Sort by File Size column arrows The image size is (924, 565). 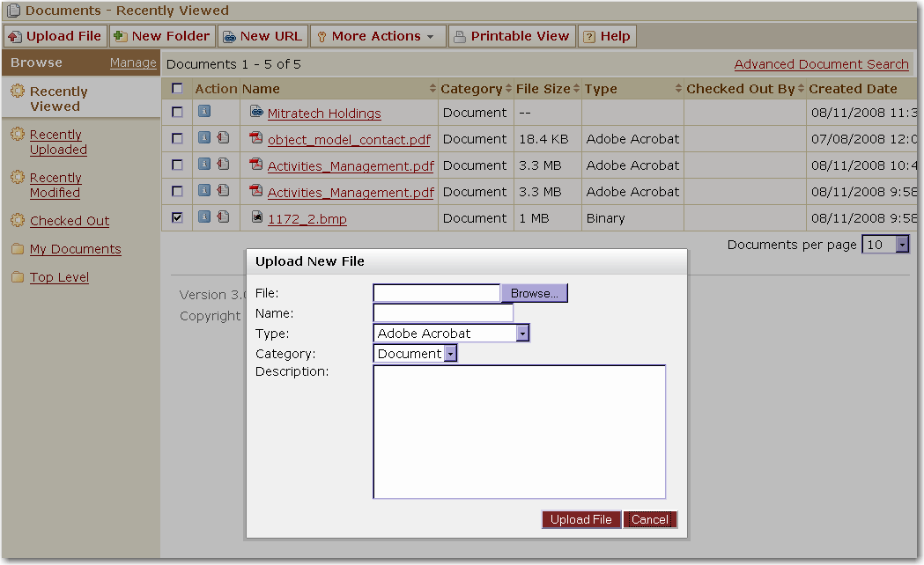coord(576,88)
